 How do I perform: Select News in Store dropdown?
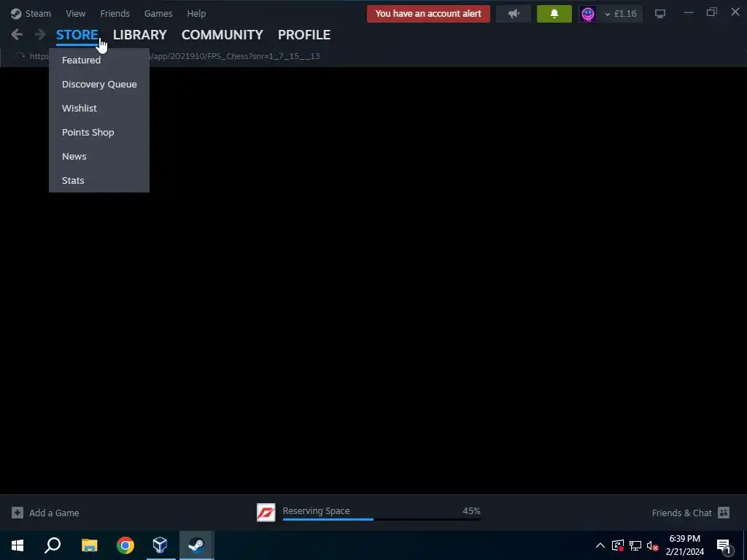click(99, 156)
